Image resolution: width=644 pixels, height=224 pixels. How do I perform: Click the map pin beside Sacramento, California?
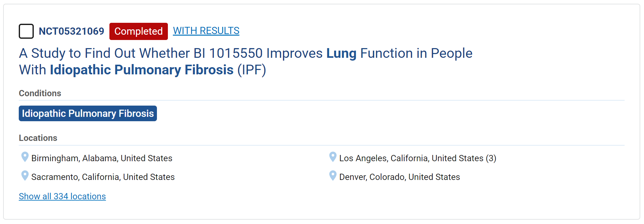[25, 176]
